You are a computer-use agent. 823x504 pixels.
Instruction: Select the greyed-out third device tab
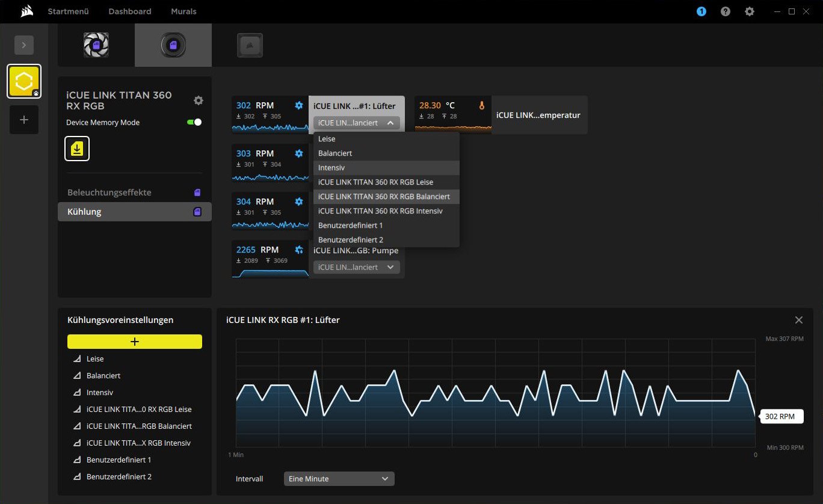250,45
